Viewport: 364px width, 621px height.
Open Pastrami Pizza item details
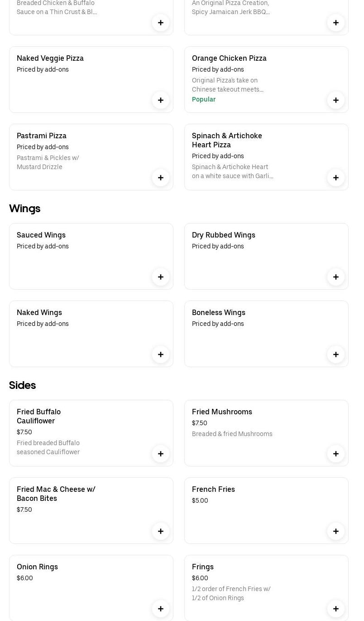pyautogui.click(x=42, y=136)
